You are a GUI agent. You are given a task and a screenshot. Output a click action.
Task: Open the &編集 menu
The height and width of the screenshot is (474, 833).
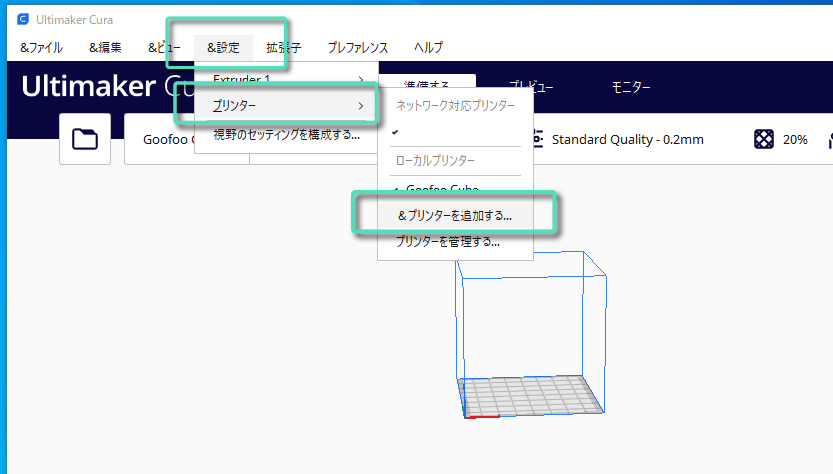pos(105,48)
